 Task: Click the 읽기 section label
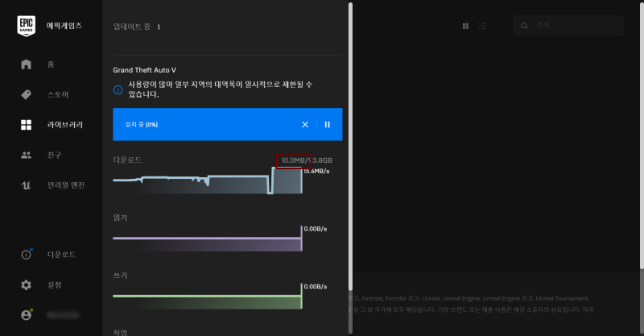coord(120,218)
